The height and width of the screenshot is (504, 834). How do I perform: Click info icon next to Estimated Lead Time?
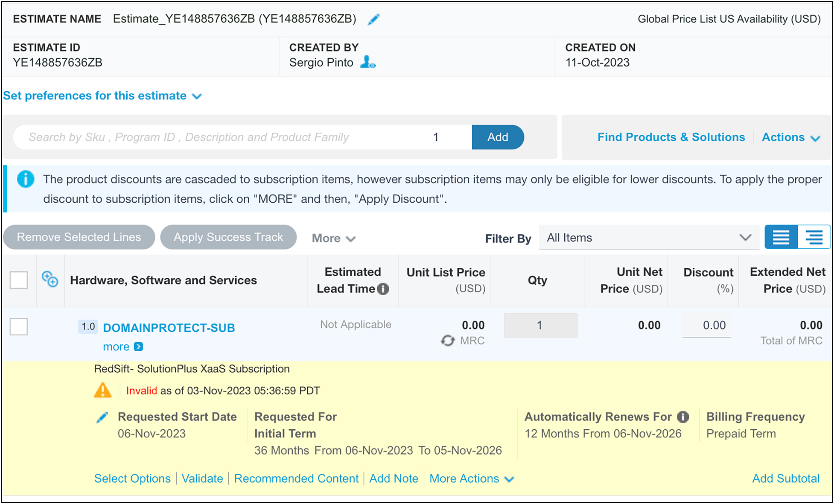click(x=383, y=289)
